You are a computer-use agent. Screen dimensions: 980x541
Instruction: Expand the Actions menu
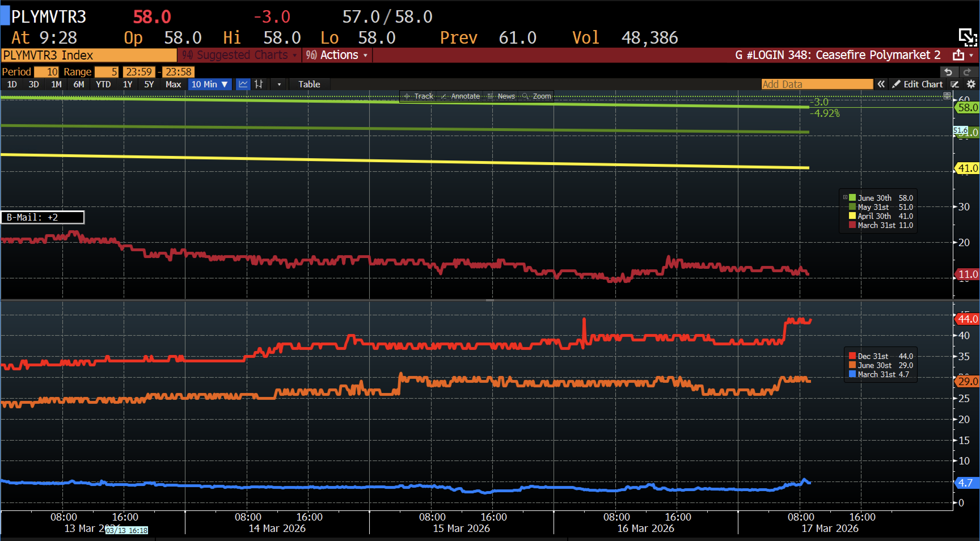[x=337, y=55]
